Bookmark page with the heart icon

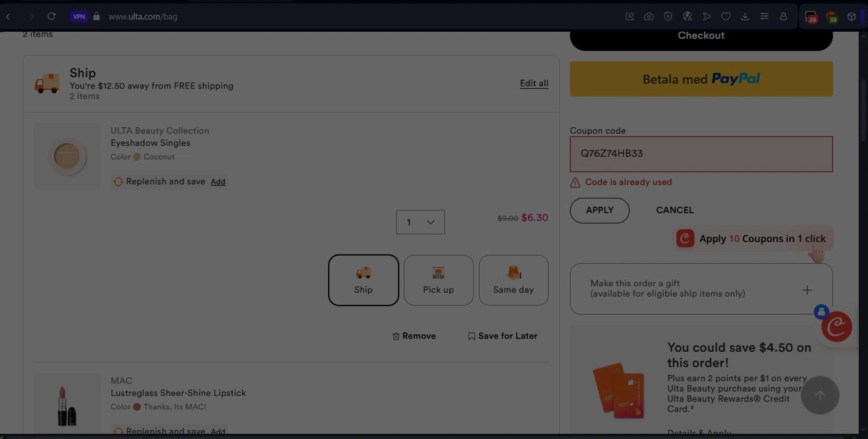click(726, 17)
